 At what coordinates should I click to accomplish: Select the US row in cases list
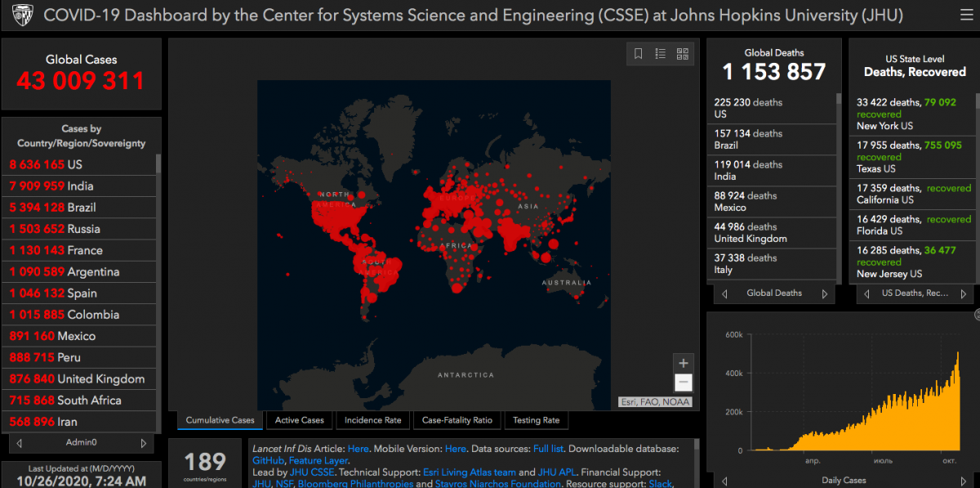coord(79,164)
